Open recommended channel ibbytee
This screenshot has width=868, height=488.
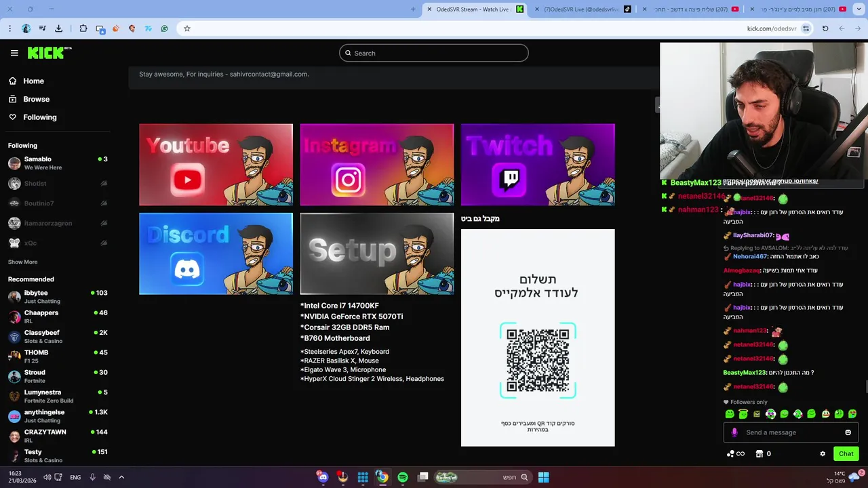pos(58,297)
